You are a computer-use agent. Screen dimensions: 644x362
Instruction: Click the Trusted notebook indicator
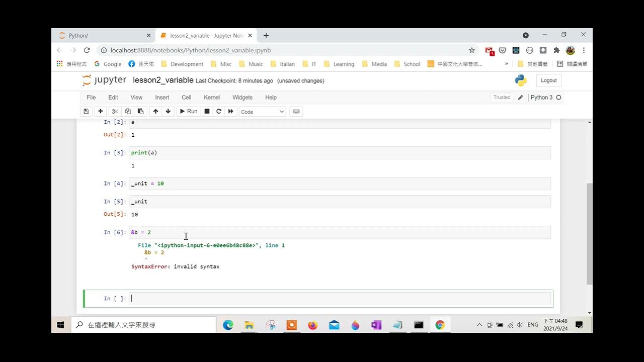click(x=502, y=98)
